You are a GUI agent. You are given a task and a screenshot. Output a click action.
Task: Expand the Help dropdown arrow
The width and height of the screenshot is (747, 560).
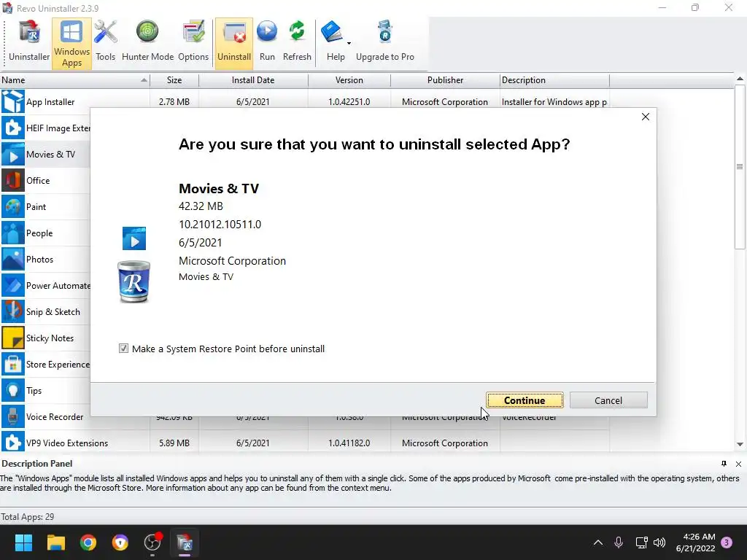(x=349, y=43)
